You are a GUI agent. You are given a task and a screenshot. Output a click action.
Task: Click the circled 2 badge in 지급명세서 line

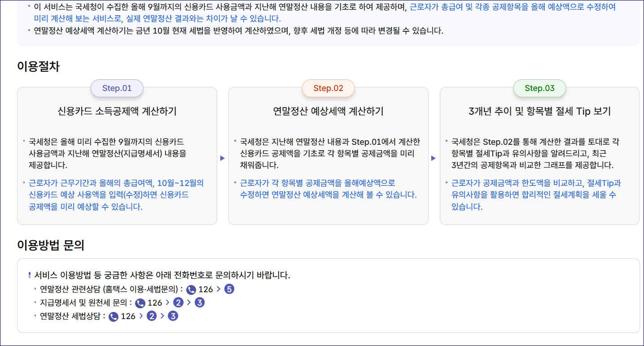pos(177,303)
